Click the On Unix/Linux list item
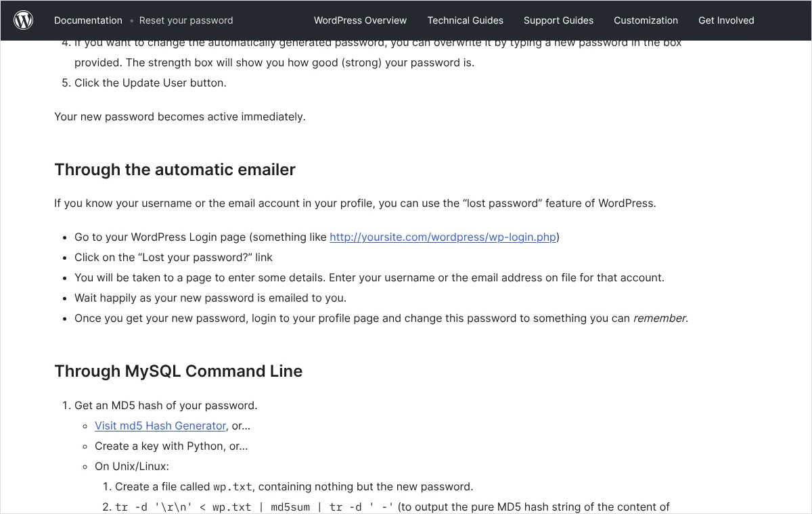 tap(132, 466)
